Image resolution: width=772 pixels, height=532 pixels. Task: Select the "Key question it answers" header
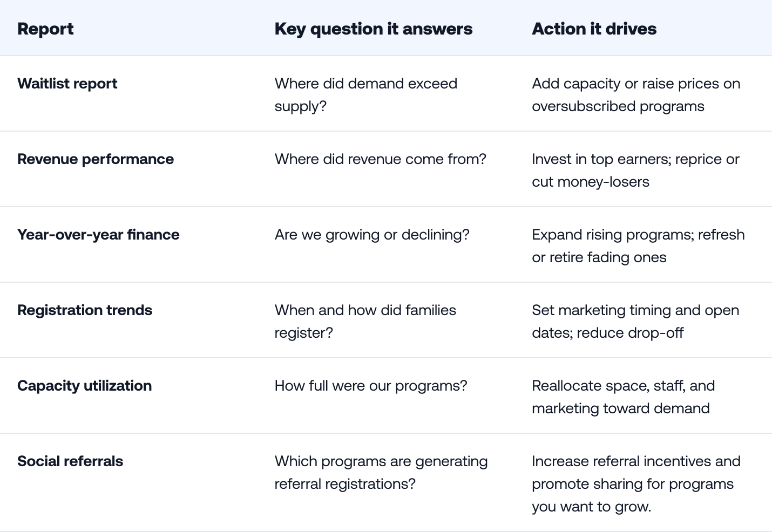[x=373, y=29]
